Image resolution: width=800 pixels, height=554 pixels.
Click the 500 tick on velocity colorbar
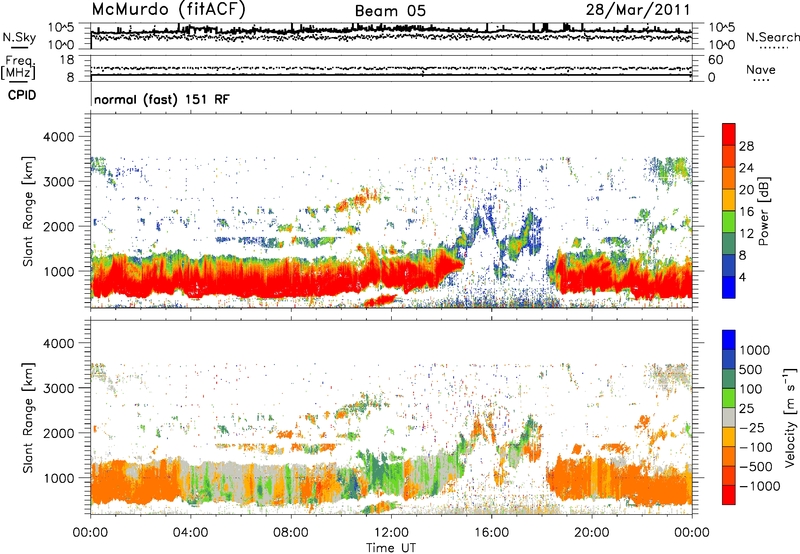(751, 369)
